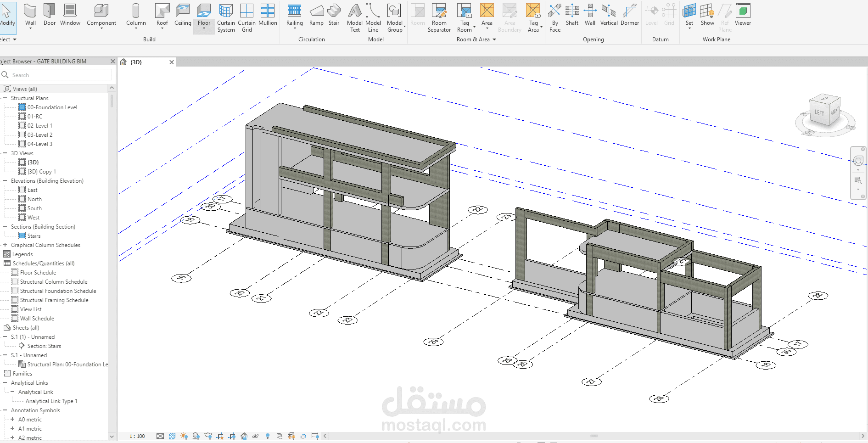Select the opening By Face tool
Image resolution: width=868 pixels, height=443 pixels.
[x=555, y=18]
